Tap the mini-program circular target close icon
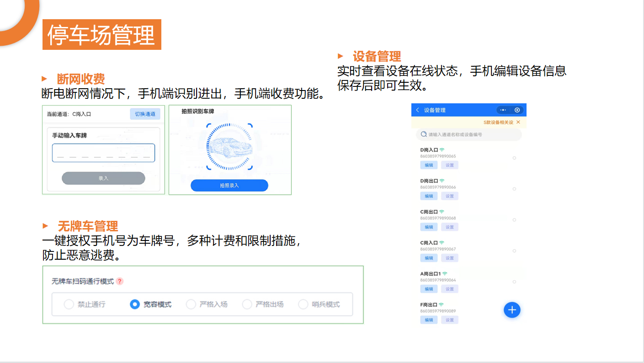644x363 pixels. pos(517,110)
